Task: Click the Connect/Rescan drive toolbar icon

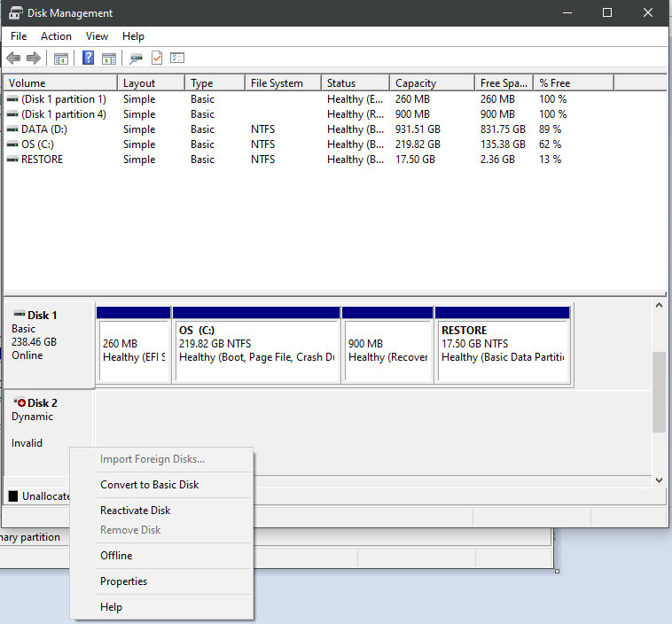Action: [x=137, y=58]
